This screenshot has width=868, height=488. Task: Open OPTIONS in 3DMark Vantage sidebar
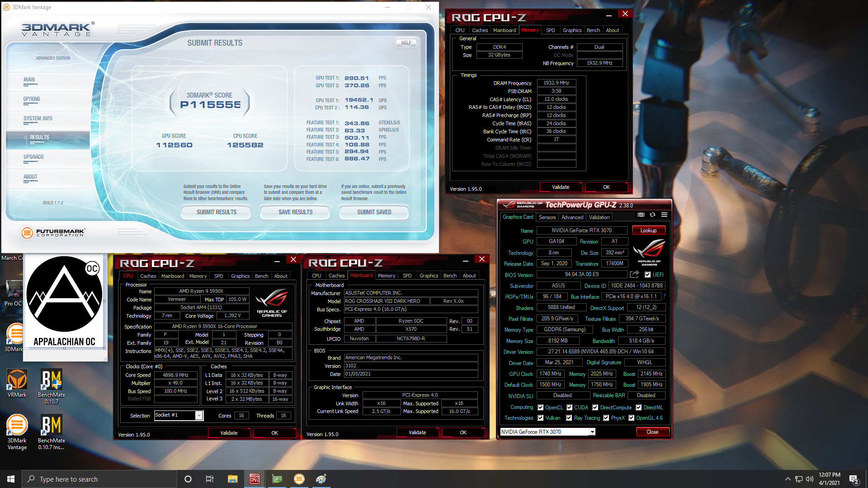click(32, 99)
